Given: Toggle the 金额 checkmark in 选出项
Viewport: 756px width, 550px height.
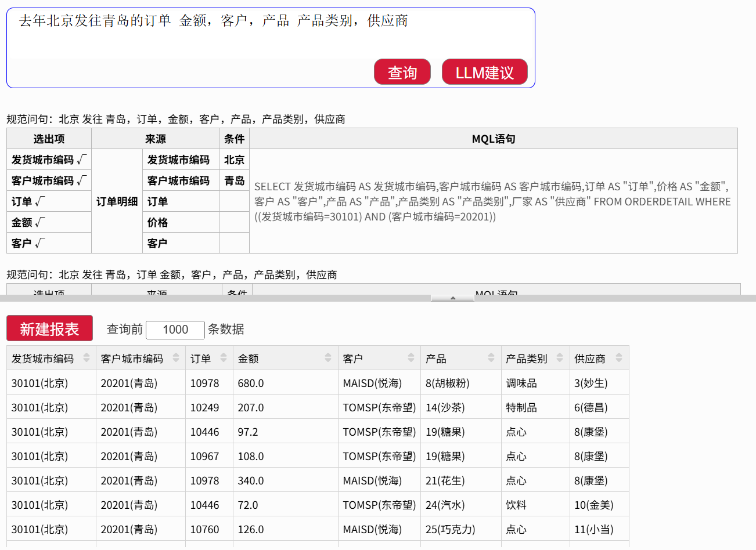Looking at the screenshot, I should (x=39, y=222).
